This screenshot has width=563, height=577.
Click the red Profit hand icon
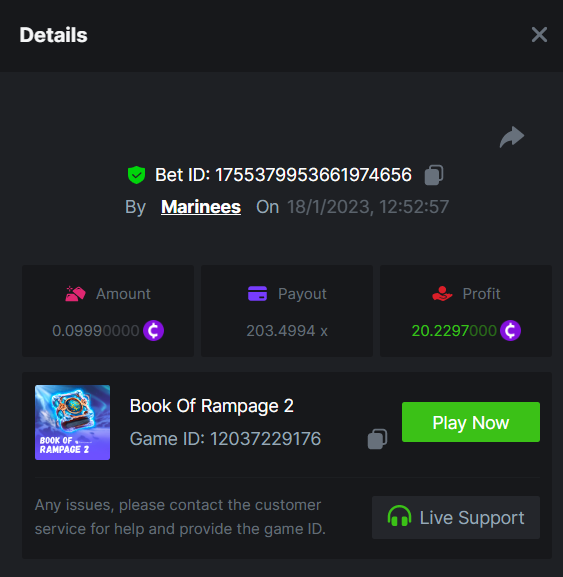click(442, 294)
